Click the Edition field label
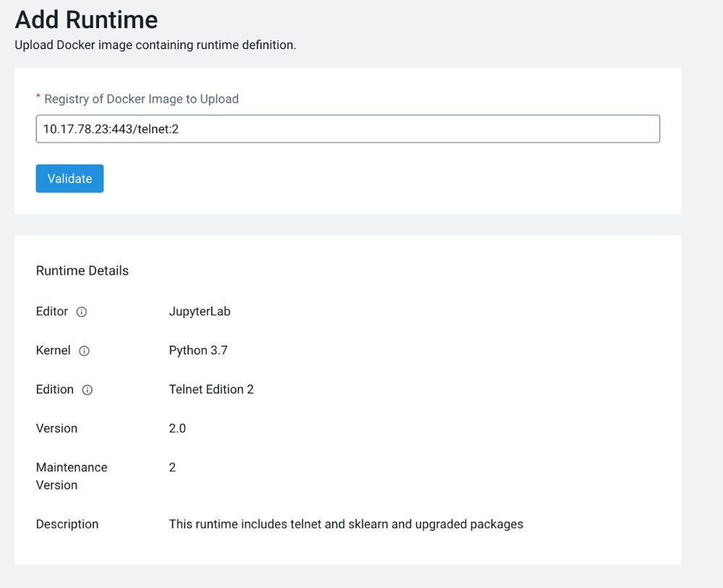The height and width of the screenshot is (588, 723). click(55, 390)
